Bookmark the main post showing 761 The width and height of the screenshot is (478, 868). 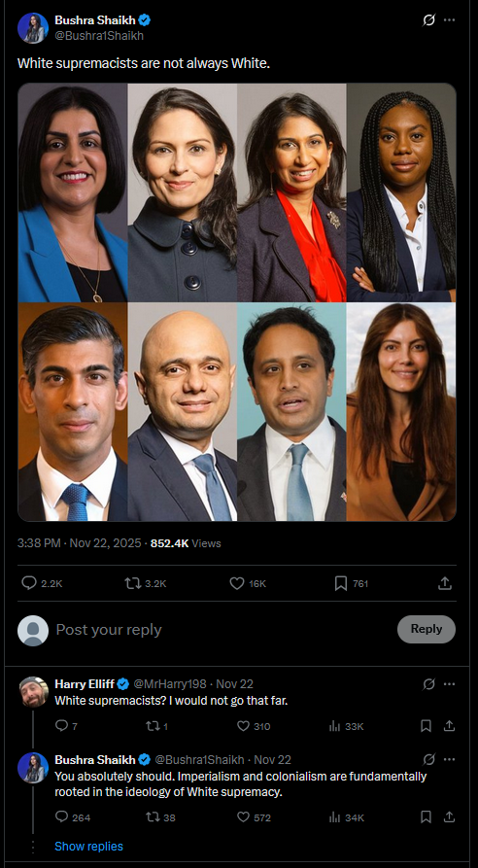click(x=341, y=583)
